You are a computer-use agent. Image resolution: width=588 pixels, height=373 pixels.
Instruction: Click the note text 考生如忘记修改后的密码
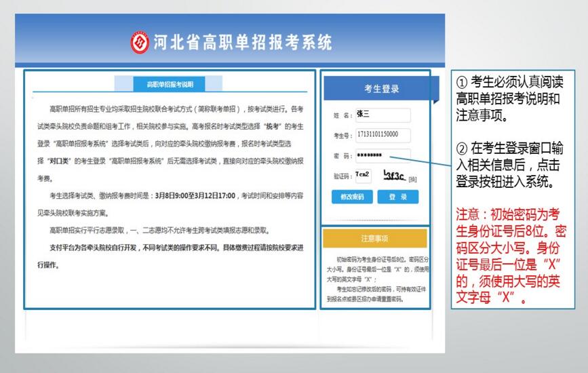point(376,294)
